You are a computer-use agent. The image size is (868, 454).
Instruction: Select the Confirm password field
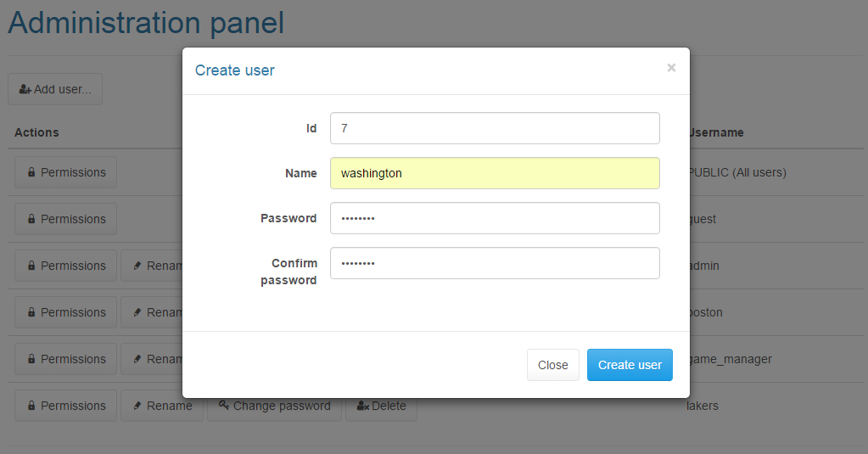(495, 263)
